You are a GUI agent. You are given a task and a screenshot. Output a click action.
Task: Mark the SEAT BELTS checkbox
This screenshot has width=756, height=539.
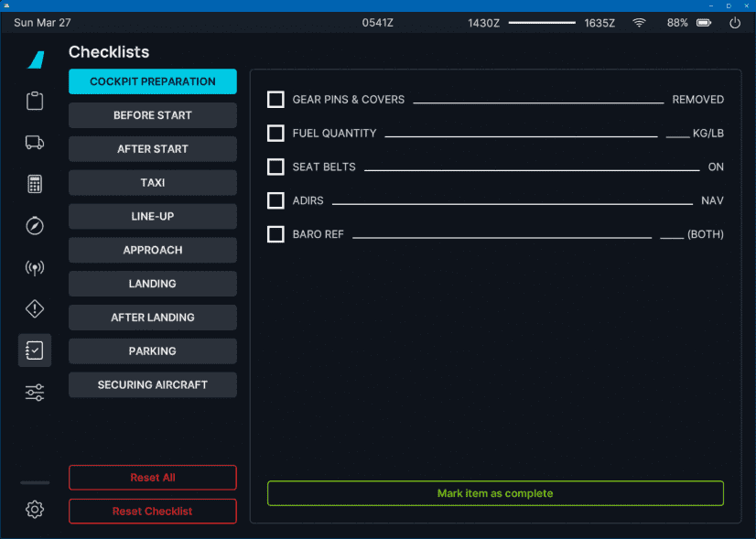(x=275, y=167)
